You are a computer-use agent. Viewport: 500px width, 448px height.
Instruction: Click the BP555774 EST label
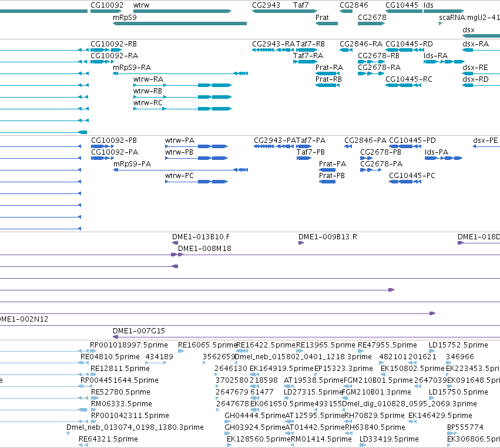click(465, 427)
